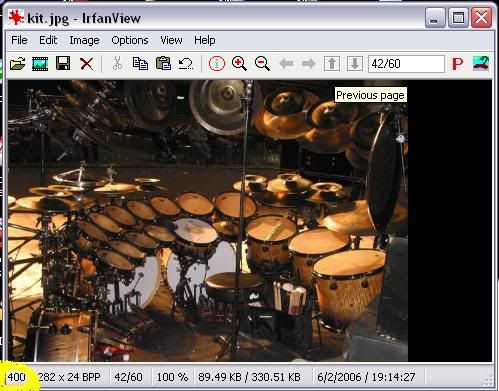Image resolution: width=499 pixels, height=391 pixels.
Task: Open the File menu
Action: click(19, 40)
